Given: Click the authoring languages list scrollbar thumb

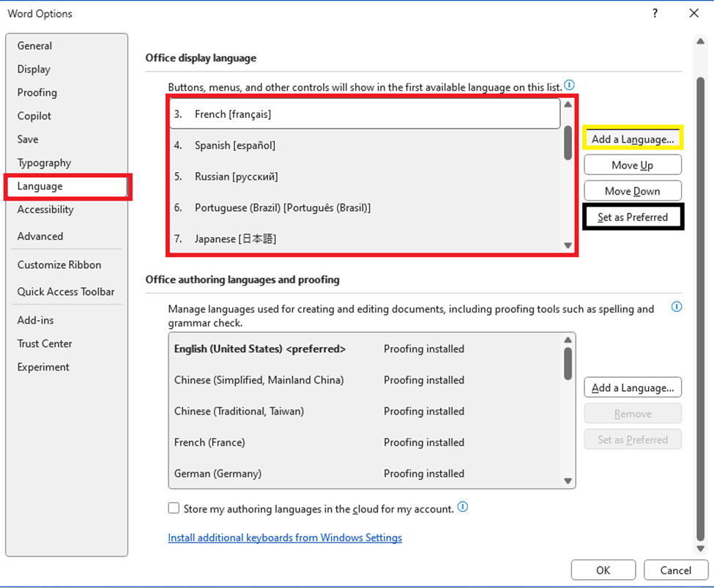Looking at the screenshot, I should 568,363.
